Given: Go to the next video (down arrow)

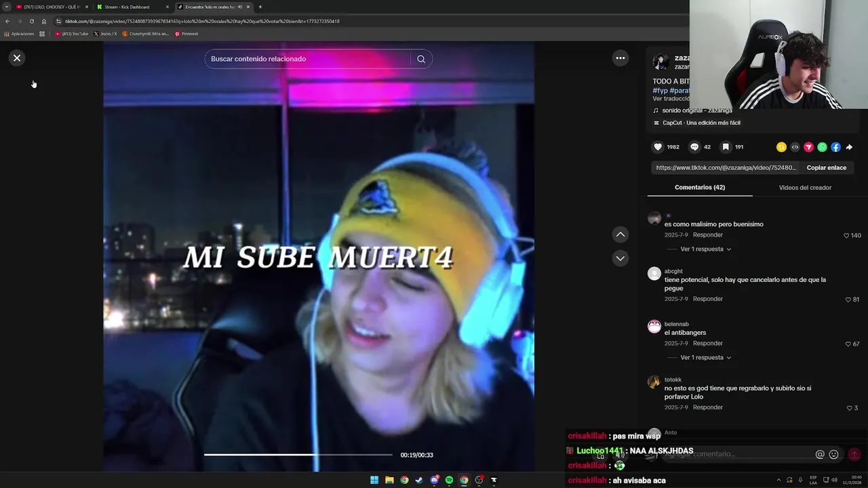Looking at the screenshot, I should coord(620,258).
